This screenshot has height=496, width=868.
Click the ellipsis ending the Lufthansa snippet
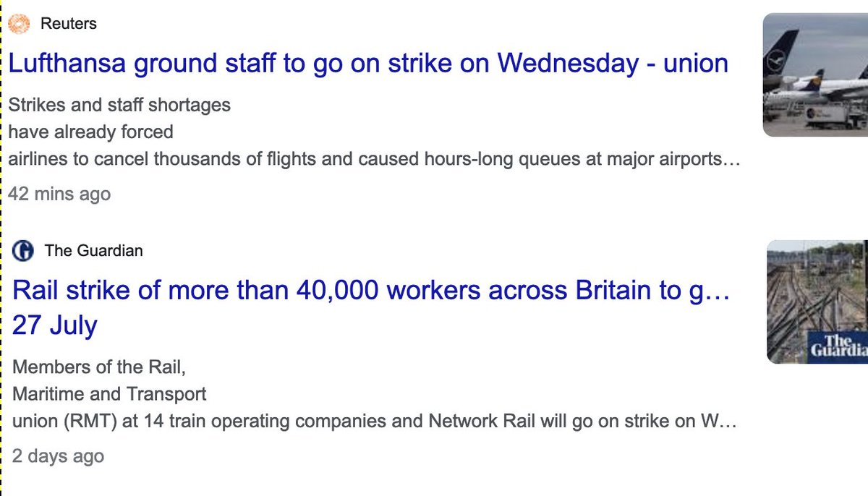click(732, 160)
